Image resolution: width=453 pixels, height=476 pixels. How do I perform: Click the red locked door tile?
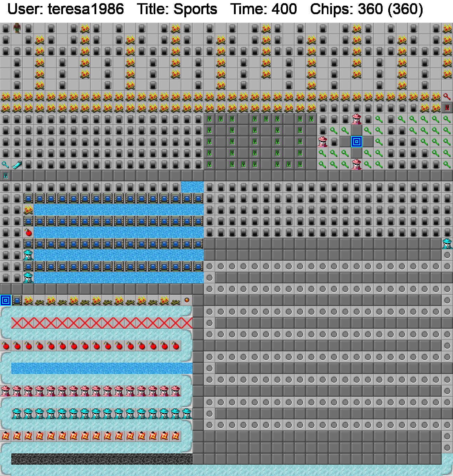coord(447,108)
